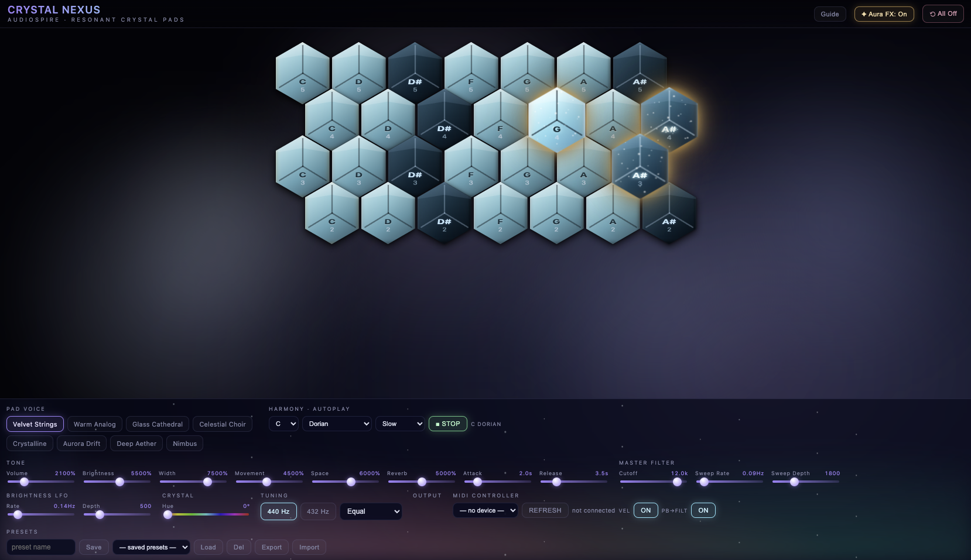Play the D5 crystal hex pad
This screenshot has height=560, width=971.
pyautogui.click(x=359, y=73)
